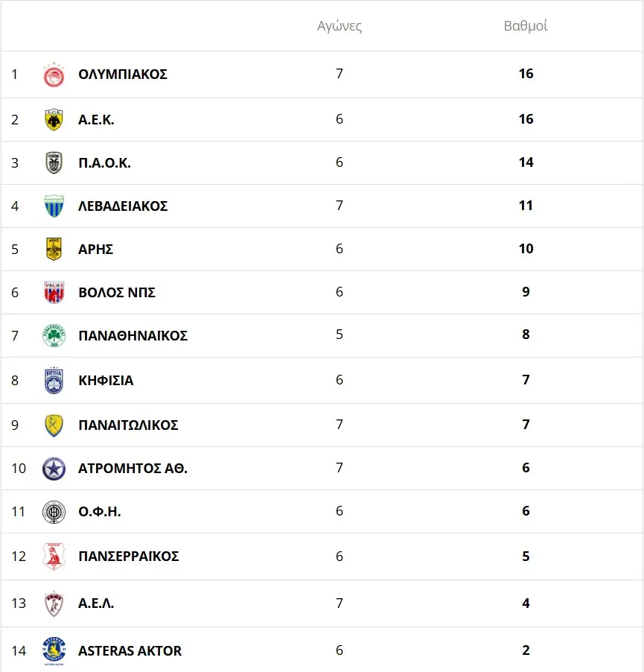Open the ΟΛΥΜΠΙΑΚΟΣ team link
644x672 pixels.
pos(123,75)
